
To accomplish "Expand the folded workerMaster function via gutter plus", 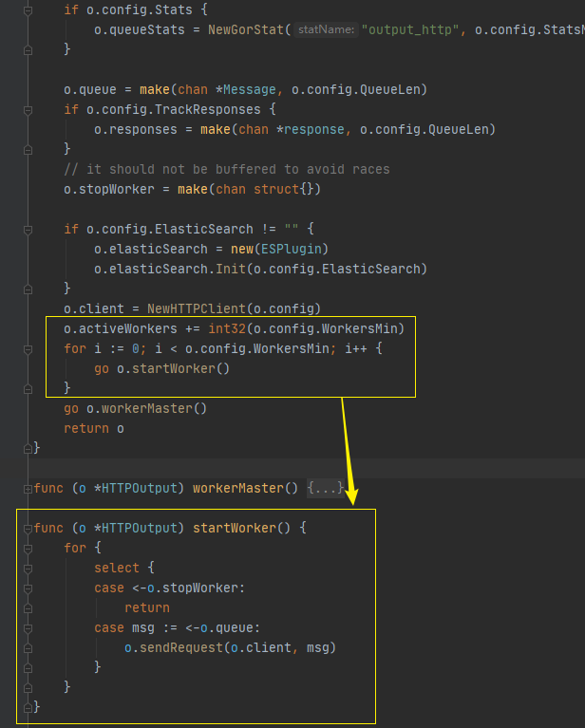I will click(x=28, y=489).
